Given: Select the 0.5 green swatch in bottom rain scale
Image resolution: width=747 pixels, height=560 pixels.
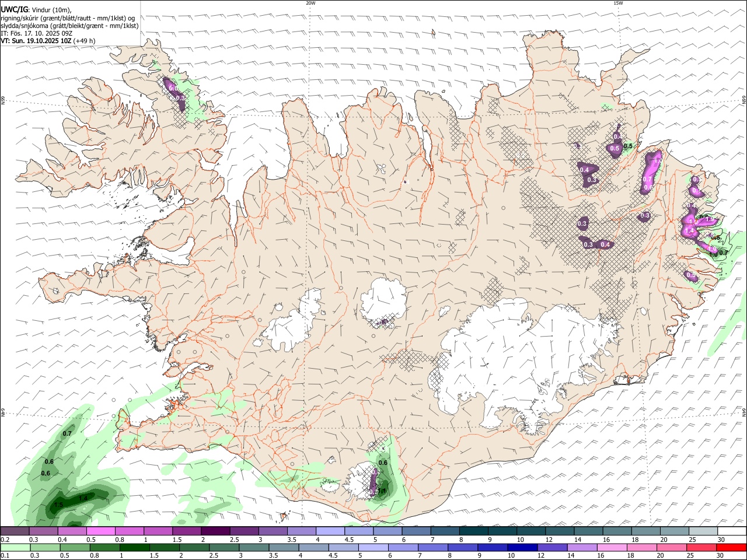Looking at the screenshot, I should click(x=75, y=548).
